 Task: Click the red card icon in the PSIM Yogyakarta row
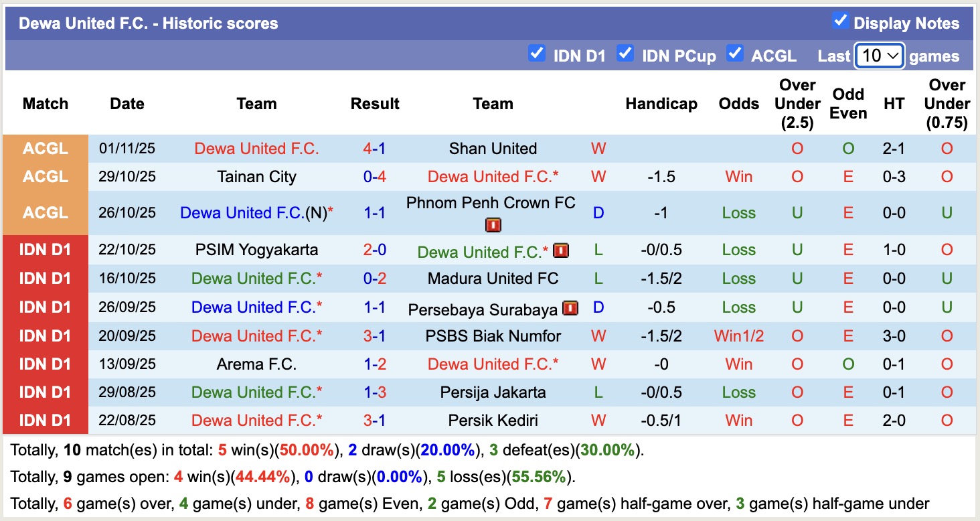562,250
